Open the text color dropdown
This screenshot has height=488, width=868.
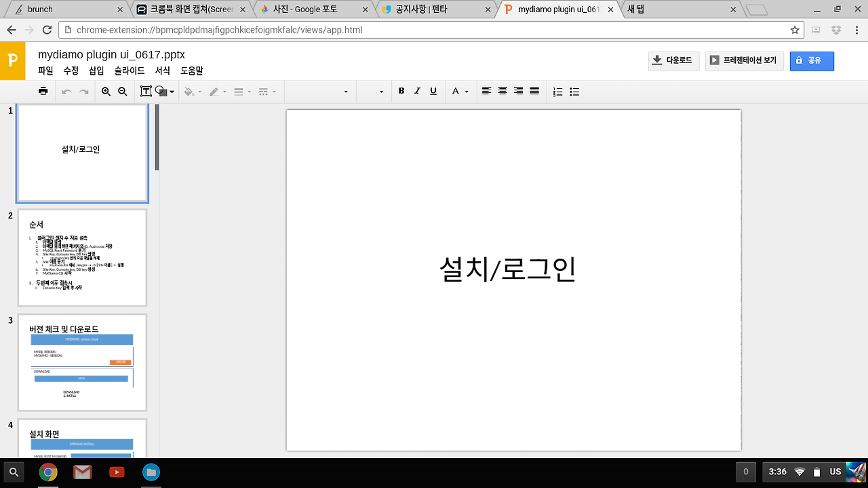click(461, 91)
